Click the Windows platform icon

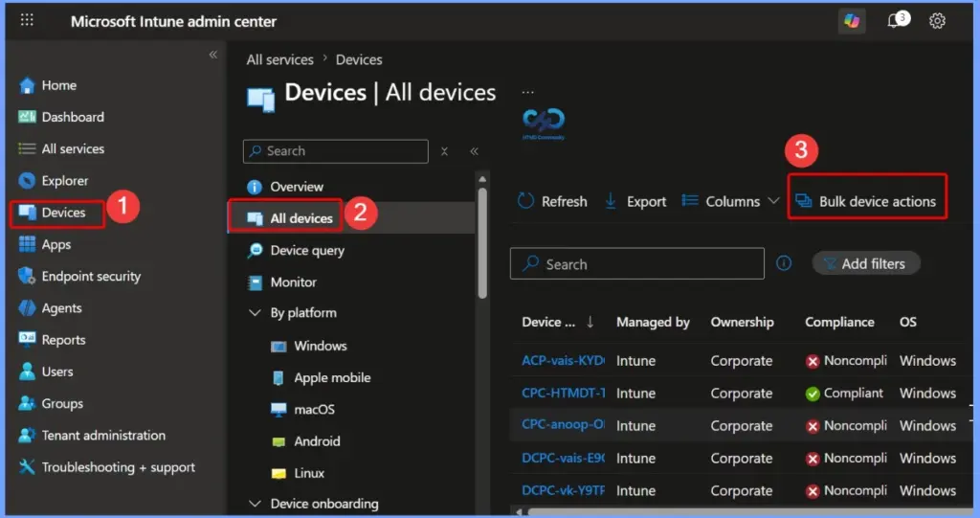pos(278,346)
